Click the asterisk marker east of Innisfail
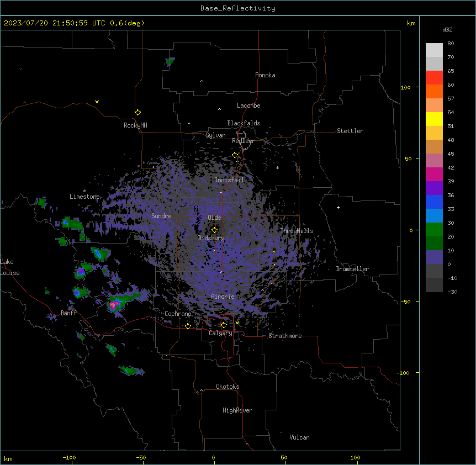 tap(277, 167)
